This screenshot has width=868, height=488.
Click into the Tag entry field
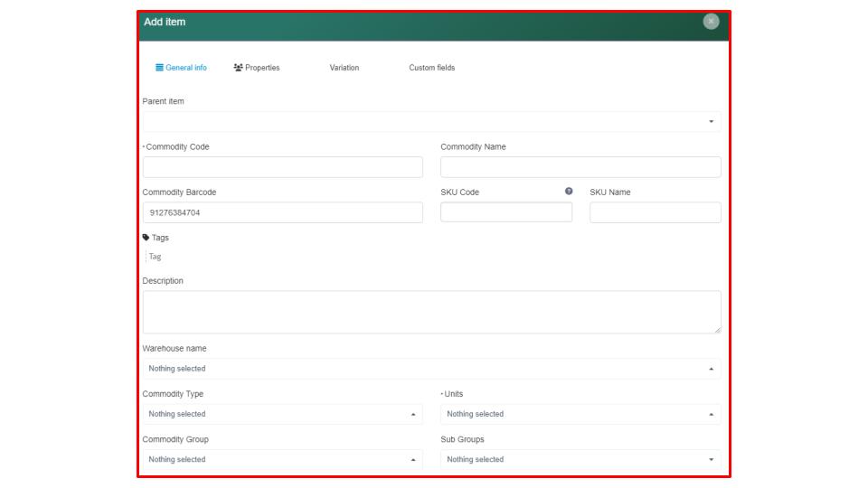[x=181, y=257]
